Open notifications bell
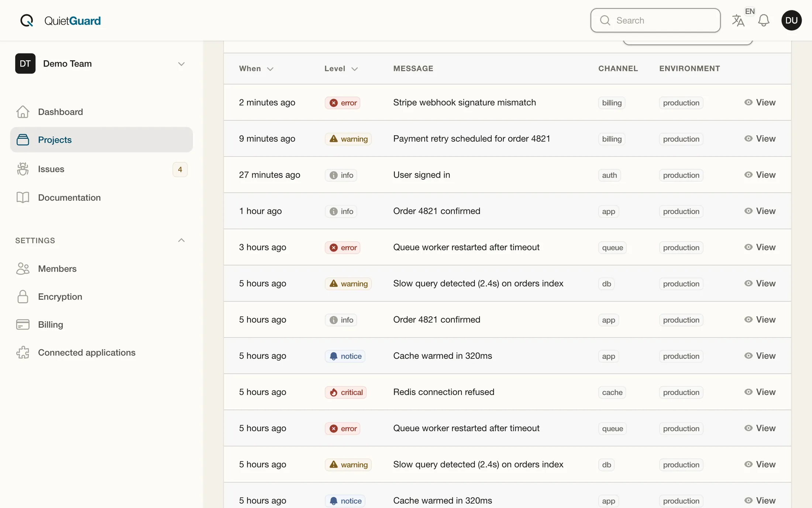Viewport: 812px width, 508px height. (763, 20)
